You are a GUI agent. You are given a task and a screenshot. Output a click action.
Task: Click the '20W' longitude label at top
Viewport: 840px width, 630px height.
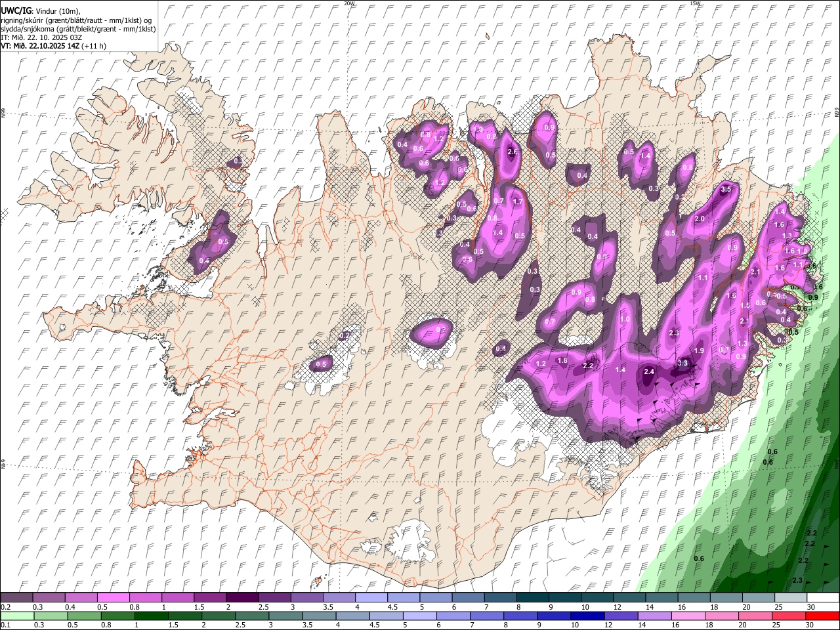[349, 3]
